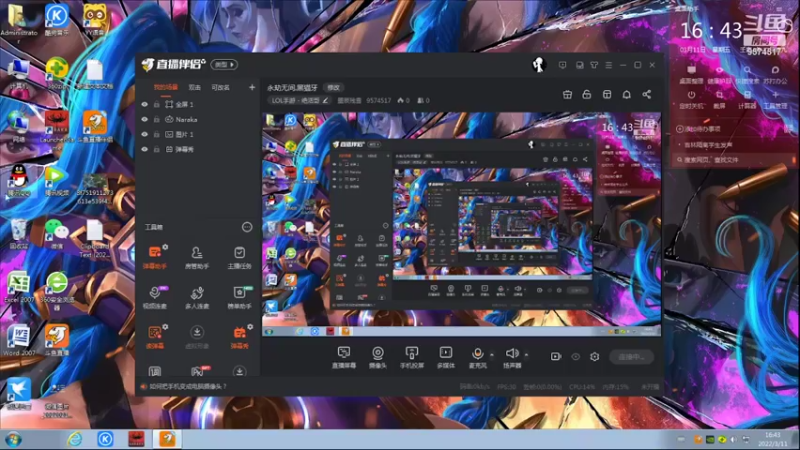
Task: Click room number 9574517 text
Action: pyautogui.click(x=379, y=101)
